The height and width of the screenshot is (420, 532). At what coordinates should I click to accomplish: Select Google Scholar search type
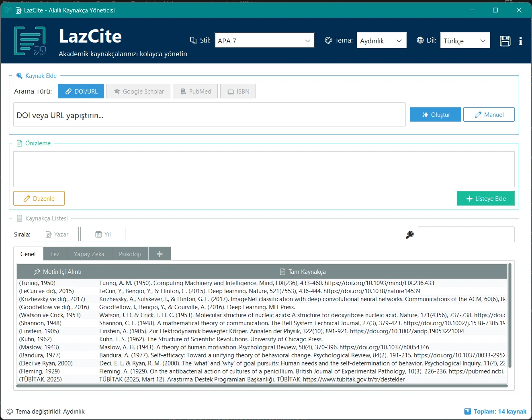click(139, 91)
